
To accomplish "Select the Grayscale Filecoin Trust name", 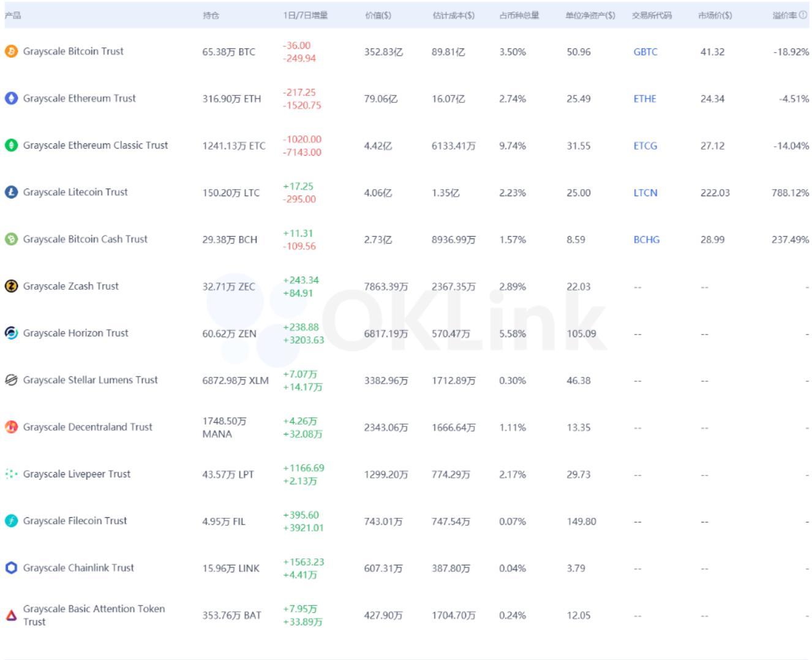I will (x=75, y=521).
